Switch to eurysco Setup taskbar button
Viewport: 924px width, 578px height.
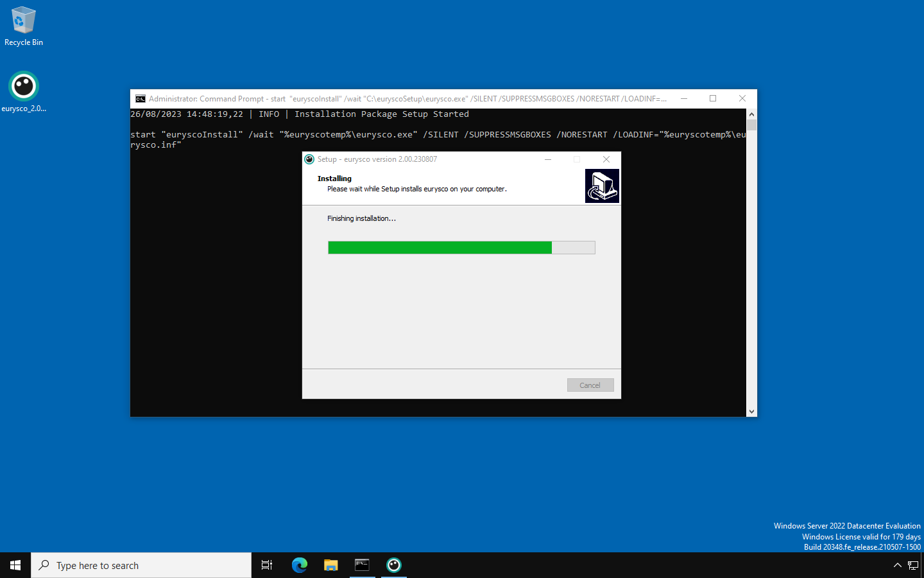tap(394, 565)
